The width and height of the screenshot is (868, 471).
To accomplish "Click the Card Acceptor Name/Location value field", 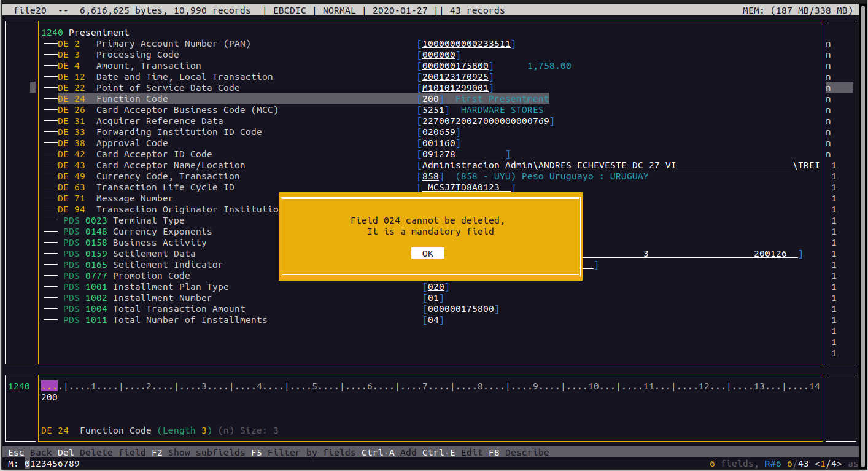I will pyautogui.click(x=620, y=165).
